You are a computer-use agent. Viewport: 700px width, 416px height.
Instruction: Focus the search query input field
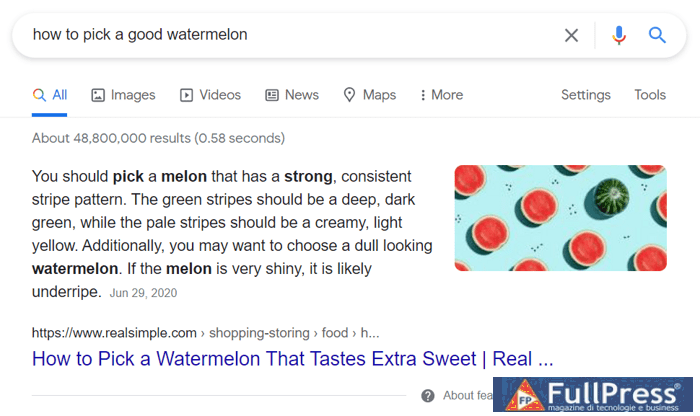290,35
